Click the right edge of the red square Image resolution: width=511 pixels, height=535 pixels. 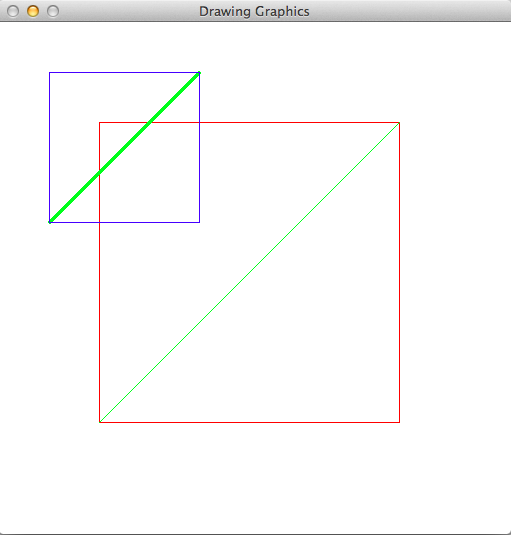point(399,272)
